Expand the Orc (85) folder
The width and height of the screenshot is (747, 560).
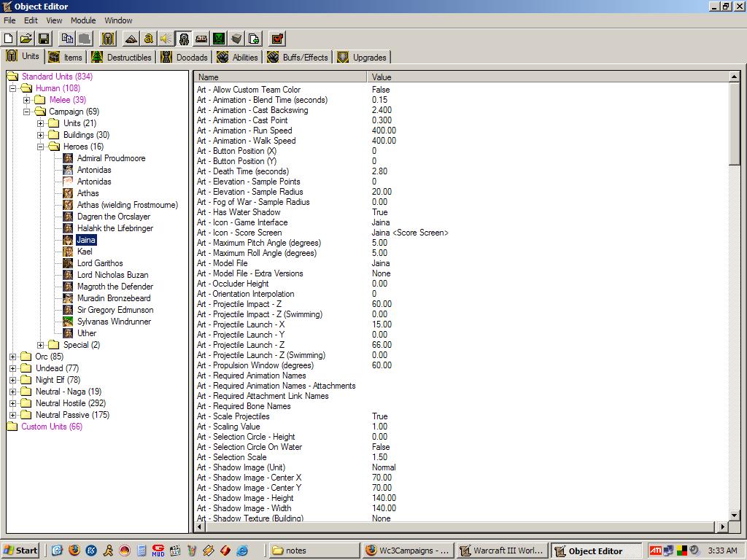(13, 357)
